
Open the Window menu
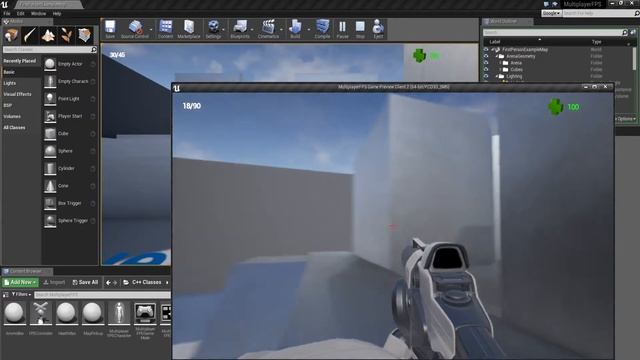pyautogui.click(x=38, y=13)
